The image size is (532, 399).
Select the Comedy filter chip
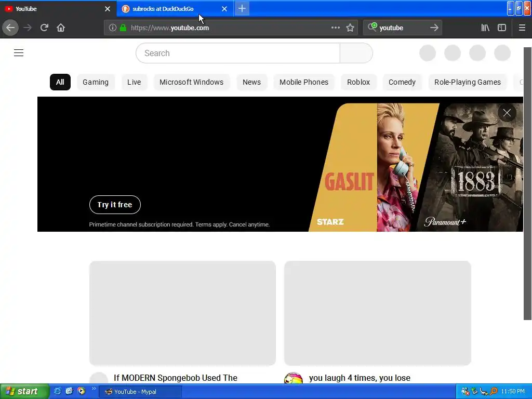click(x=402, y=82)
